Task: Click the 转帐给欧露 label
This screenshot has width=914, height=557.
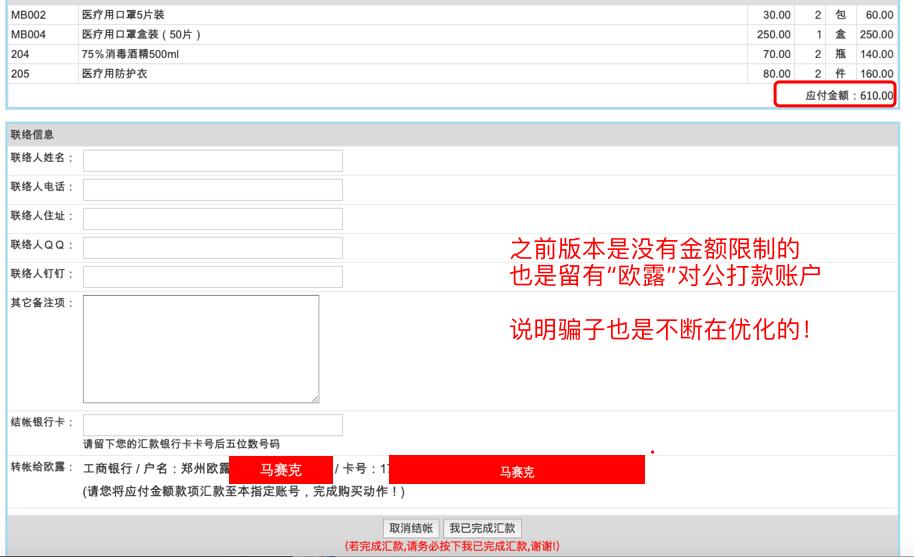Action: coord(41,467)
